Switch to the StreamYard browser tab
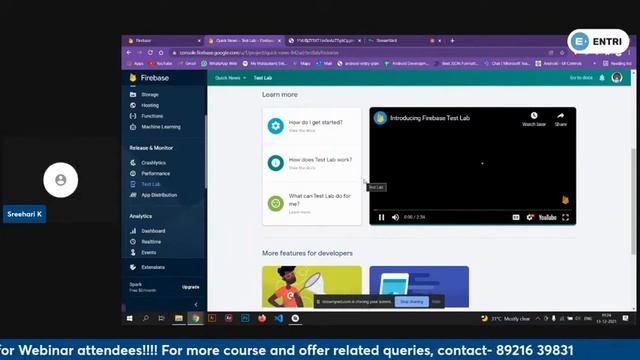The width and height of the screenshot is (640, 360). coord(404,41)
